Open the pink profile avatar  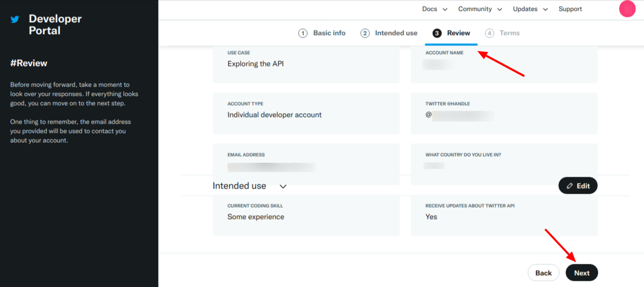pos(627,9)
